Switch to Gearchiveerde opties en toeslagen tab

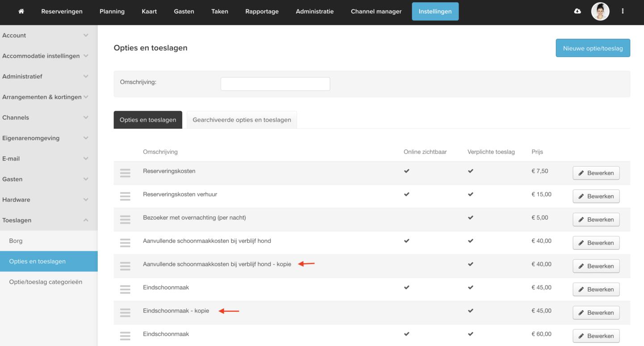point(242,120)
